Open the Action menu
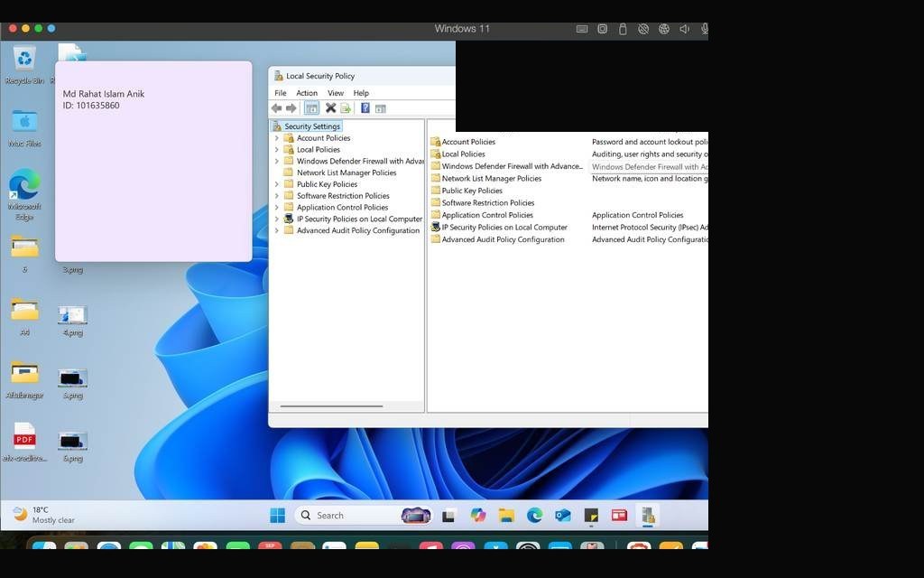Image resolution: width=924 pixels, height=578 pixels. point(307,93)
